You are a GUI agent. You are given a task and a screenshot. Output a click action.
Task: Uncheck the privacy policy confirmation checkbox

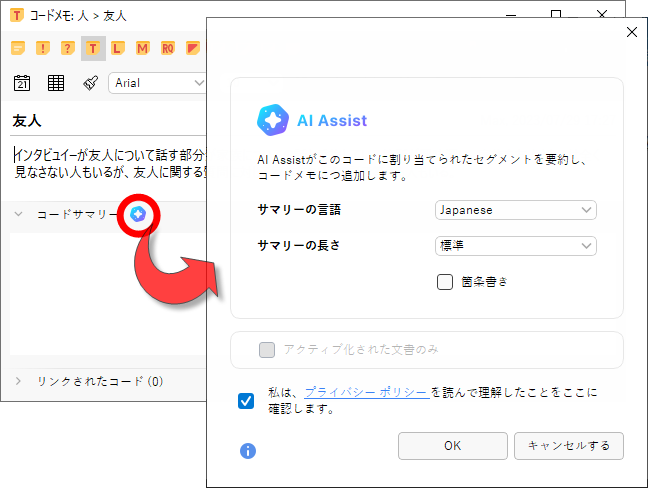[246, 401]
